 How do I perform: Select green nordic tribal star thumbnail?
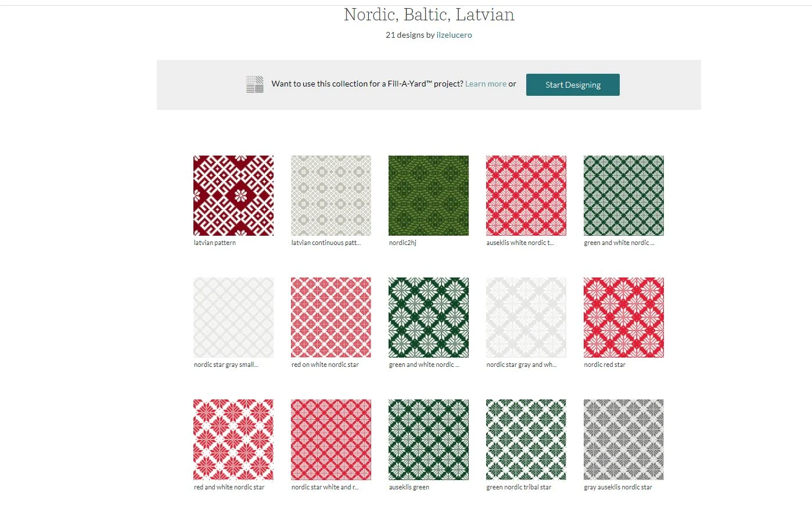click(526, 439)
